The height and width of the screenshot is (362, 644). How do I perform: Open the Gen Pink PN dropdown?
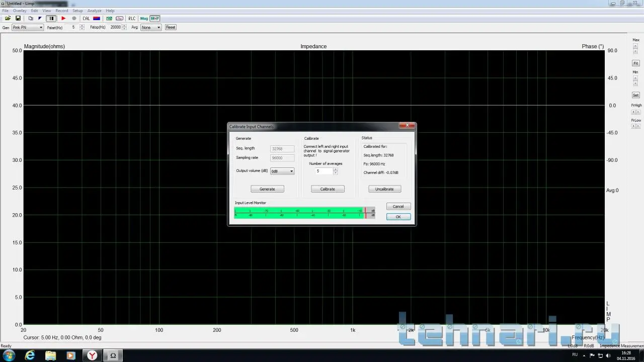[28, 27]
